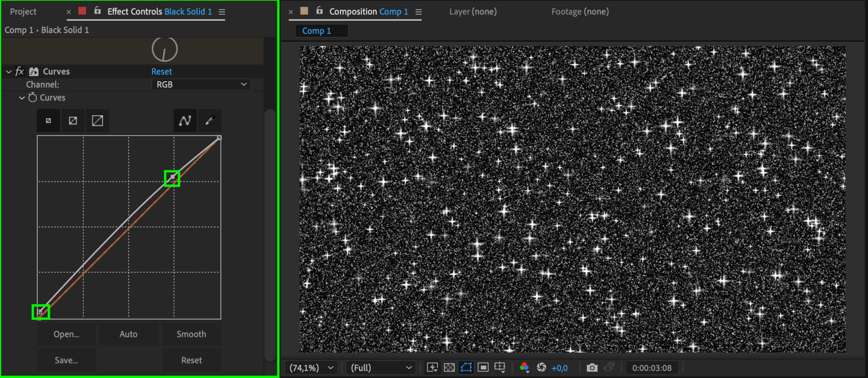Switch to the Project tab

pyautogui.click(x=23, y=12)
